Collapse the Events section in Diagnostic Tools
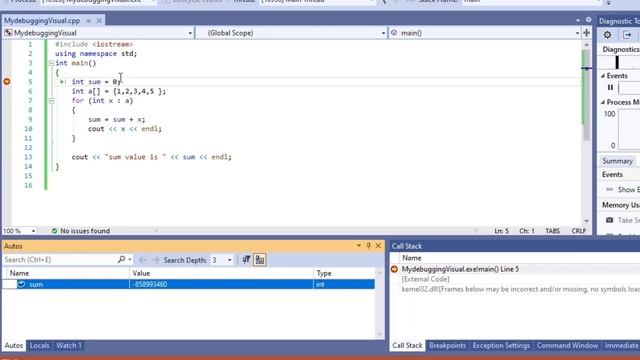 point(603,76)
